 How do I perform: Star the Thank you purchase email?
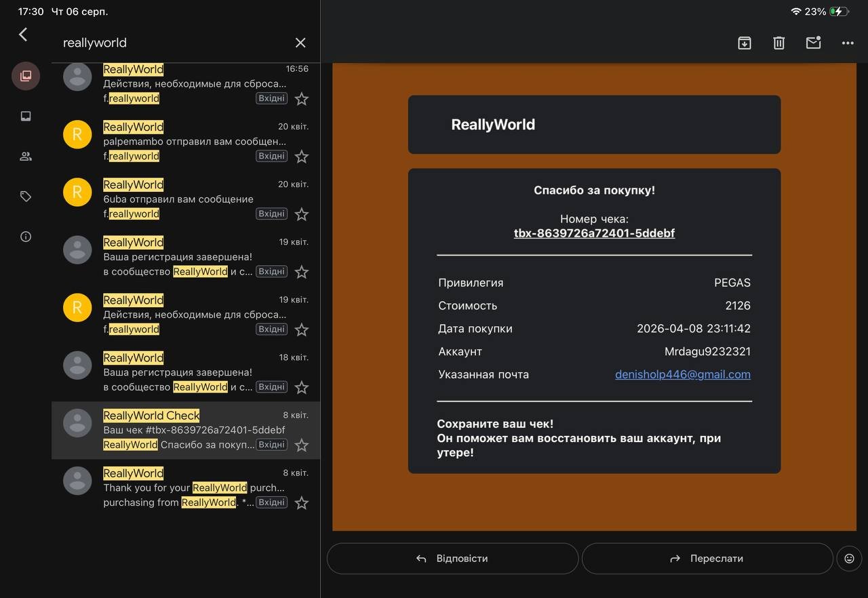tap(302, 503)
